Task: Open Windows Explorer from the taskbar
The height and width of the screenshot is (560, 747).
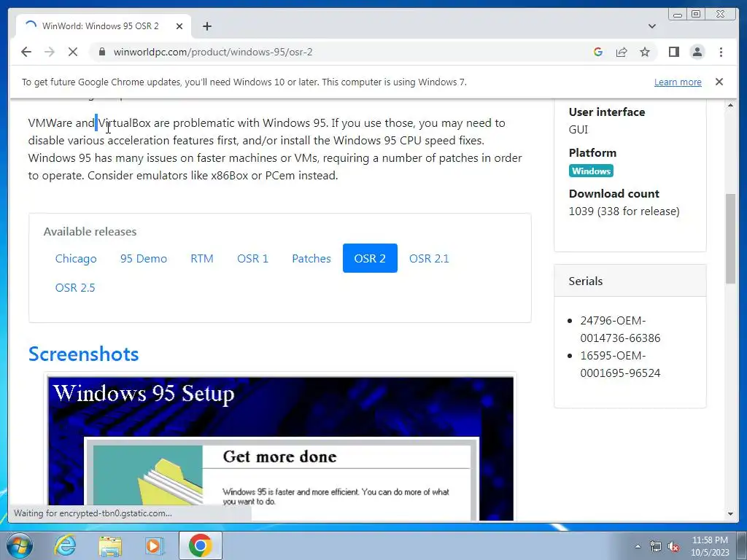Action: coord(110,545)
